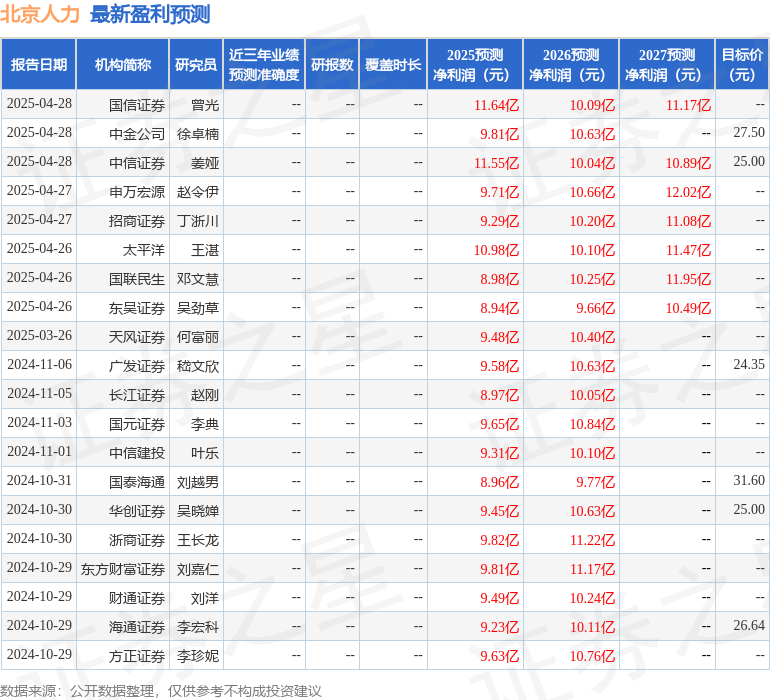Click the 10.98亿 2025 forecast value
The width and height of the screenshot is (770, 700).
[496, 250]
